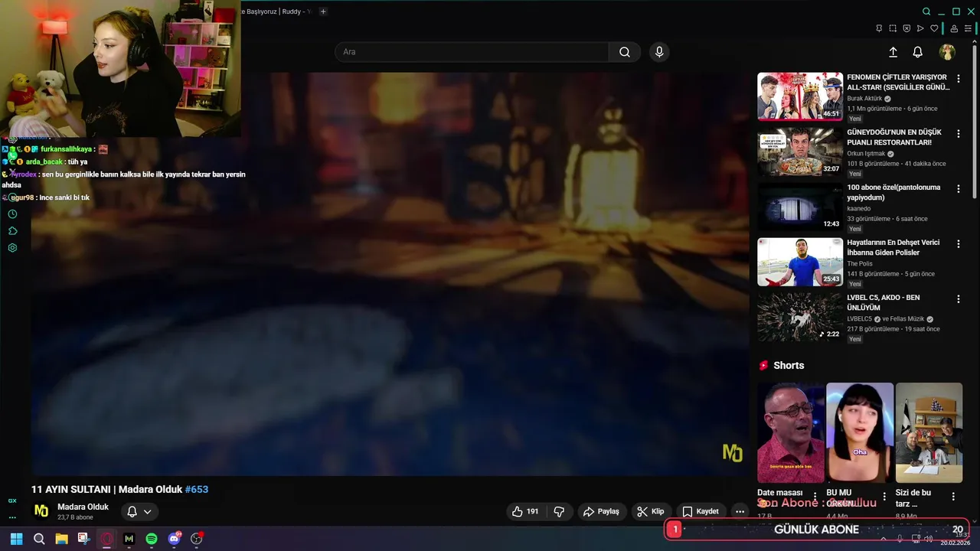This screenshot has height=551, width=980.
Task: Open the Opera flow send icon
Action: click(x=920, y=28)
